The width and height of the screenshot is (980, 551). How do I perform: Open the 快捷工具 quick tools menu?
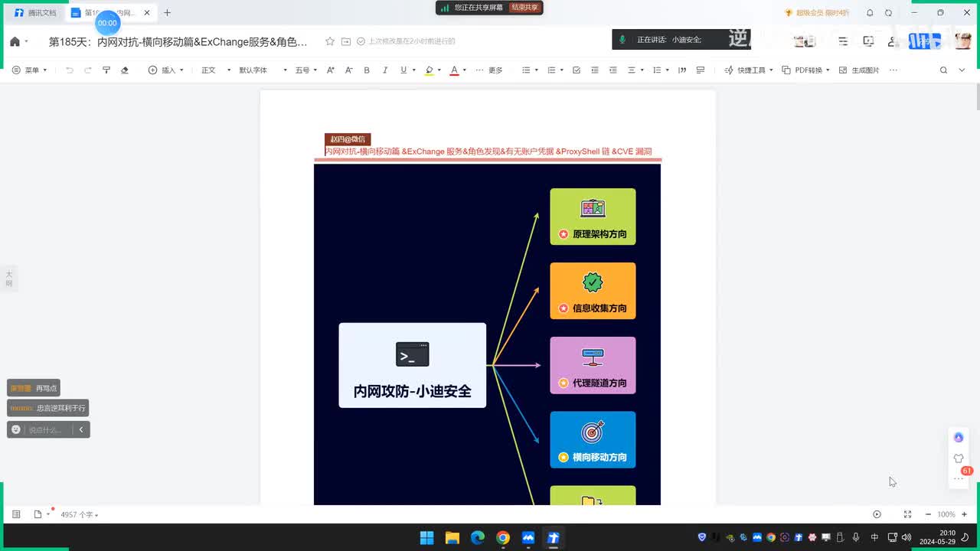tap(749, 70)
